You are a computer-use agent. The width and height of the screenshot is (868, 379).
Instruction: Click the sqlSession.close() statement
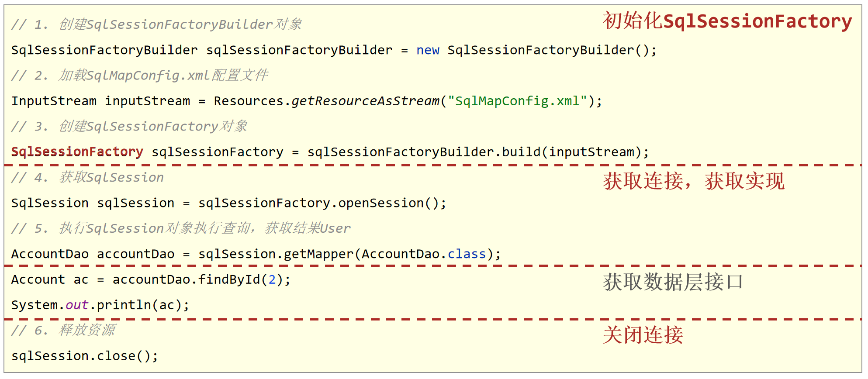click(84, 356)
